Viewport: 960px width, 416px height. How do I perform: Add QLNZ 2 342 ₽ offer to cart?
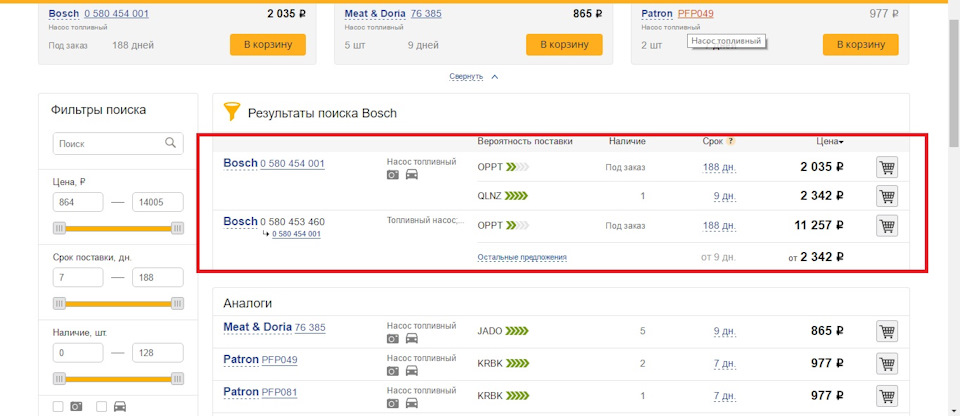click(887, 196)
